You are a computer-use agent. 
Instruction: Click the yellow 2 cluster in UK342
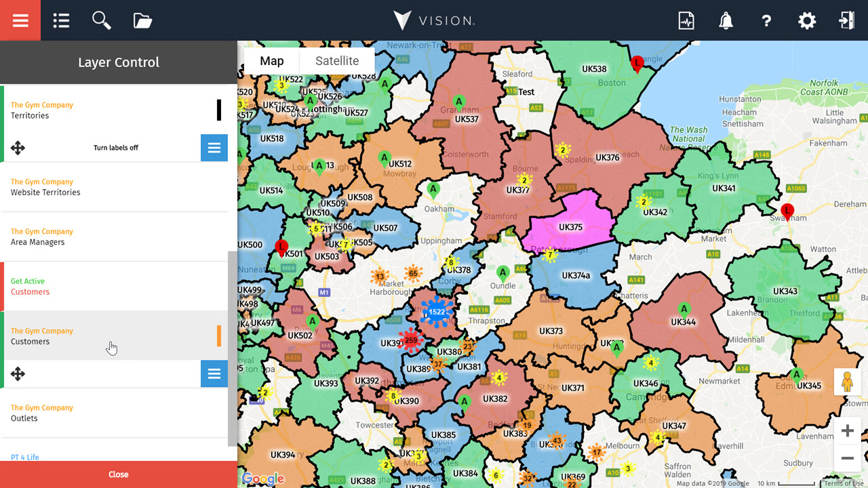coord(644,202)
